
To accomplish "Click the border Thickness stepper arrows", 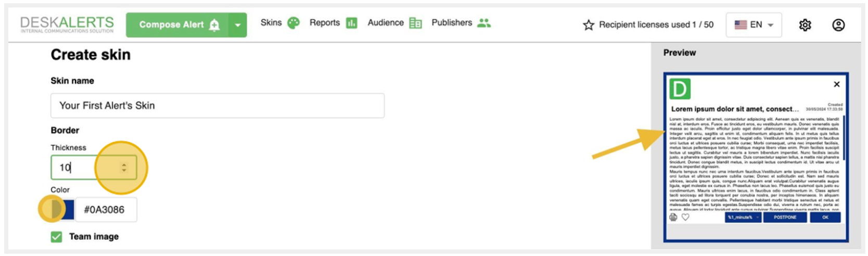I will pos(124,168).
